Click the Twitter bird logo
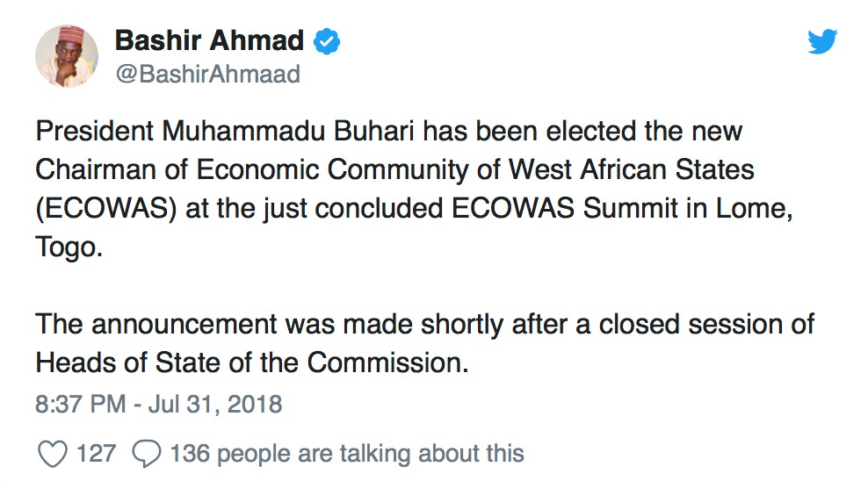 point(822,41)
